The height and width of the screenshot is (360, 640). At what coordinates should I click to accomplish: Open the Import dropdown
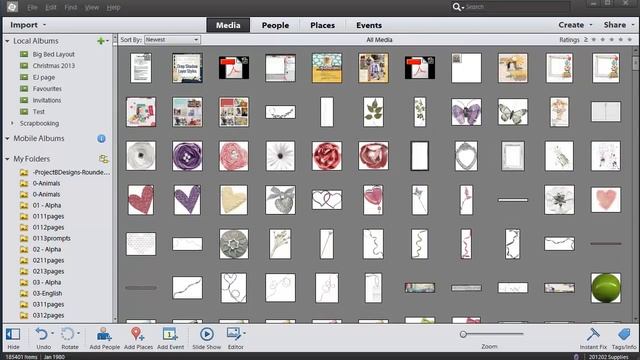pyautogui.click(x=28, y=25)
